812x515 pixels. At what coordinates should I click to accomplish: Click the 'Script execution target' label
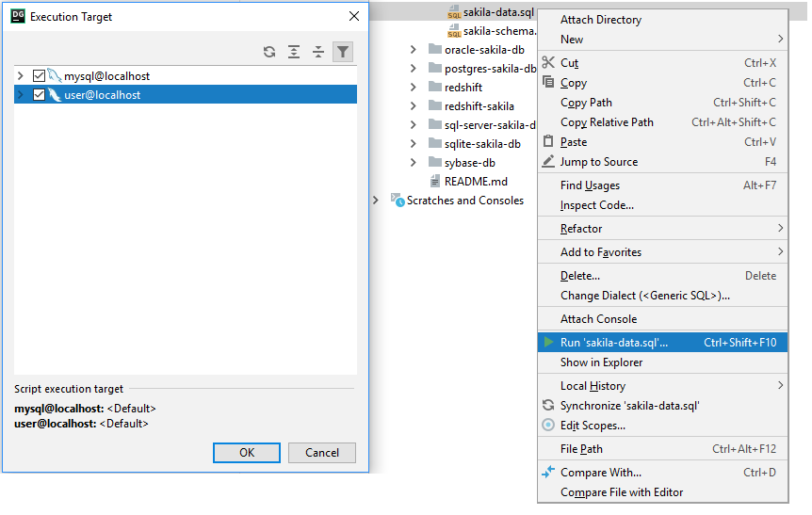69,389
